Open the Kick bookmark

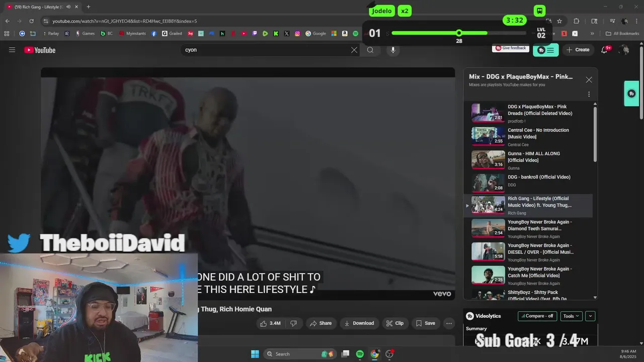276,34
